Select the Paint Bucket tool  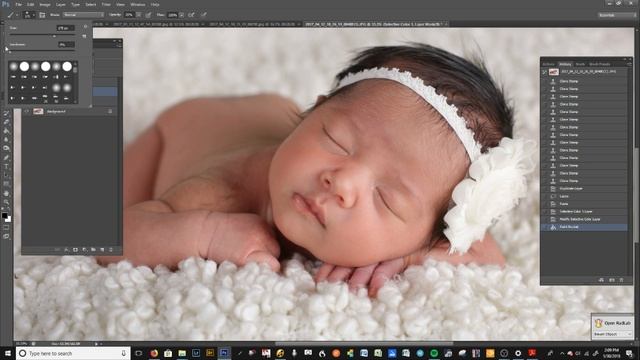click(6, 131)
